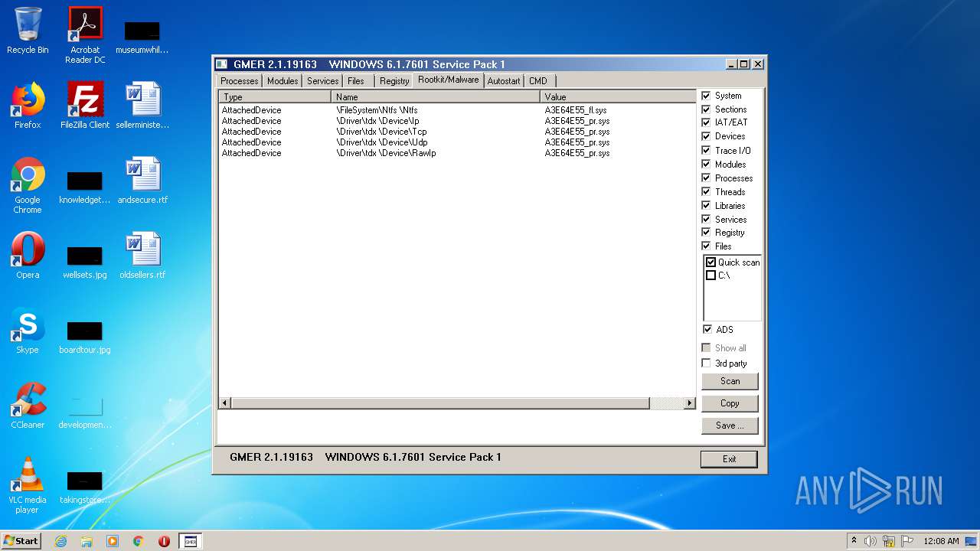The image size is (980, 551).
Task: Toggle the Services checkbox
Action: pyautogui.click(x=706, y=219)
